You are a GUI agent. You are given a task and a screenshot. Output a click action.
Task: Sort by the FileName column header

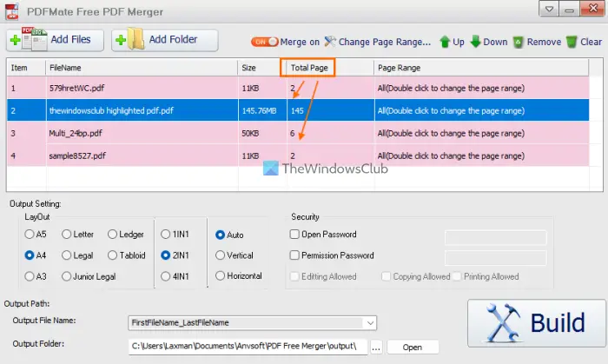pyautogui.click(x=142, y=68)
